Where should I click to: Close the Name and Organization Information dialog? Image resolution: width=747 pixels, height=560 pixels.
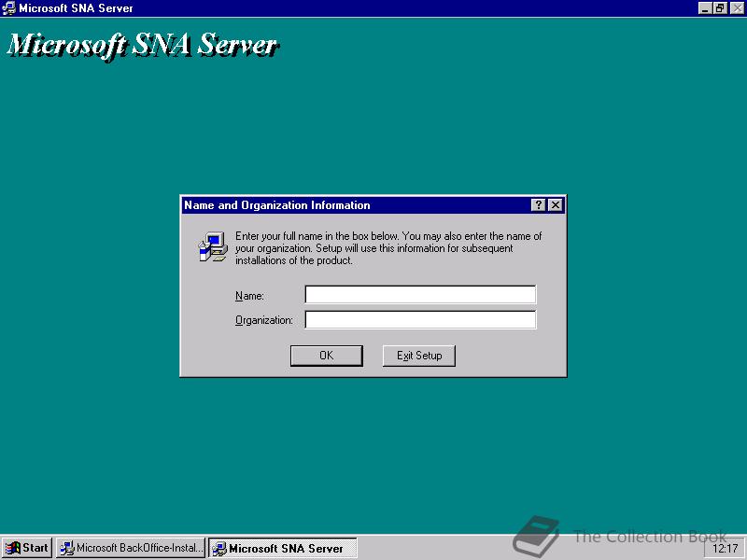pyautogui.click(x=555, y=205)
